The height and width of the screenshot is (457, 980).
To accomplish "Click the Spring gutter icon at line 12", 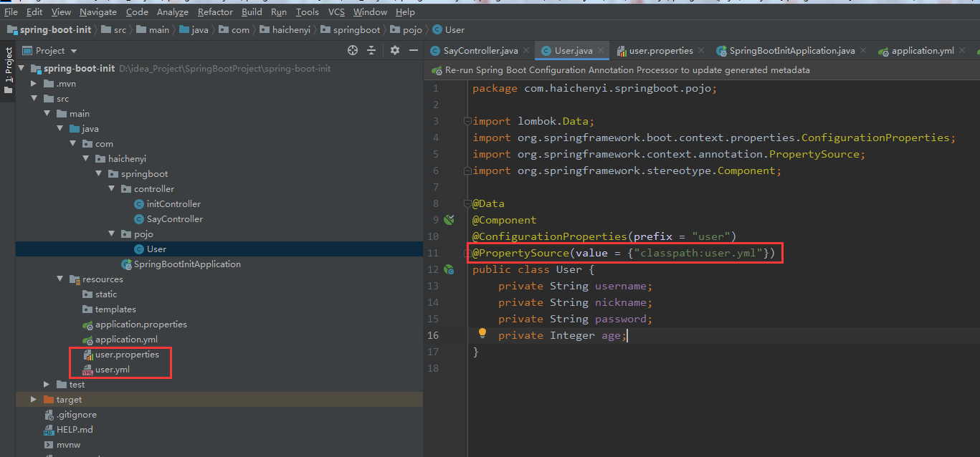I will [449, 269].
